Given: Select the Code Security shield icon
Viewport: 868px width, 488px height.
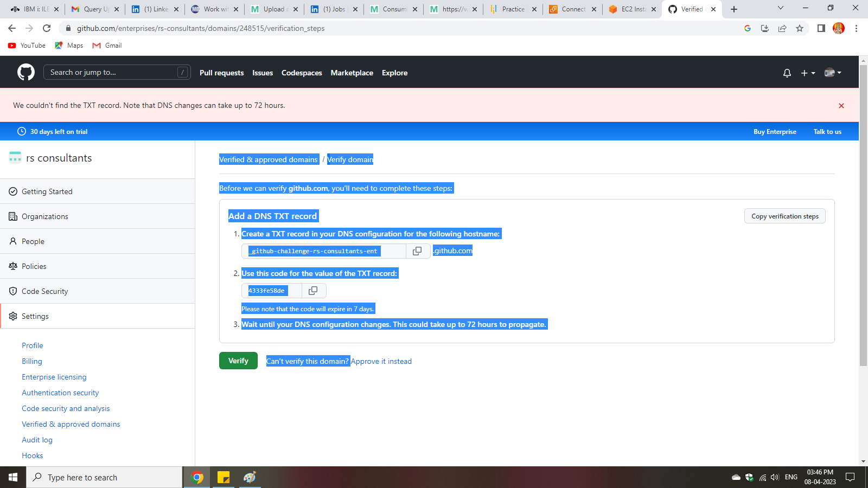Looking at the screenshot, I should 13,291.
